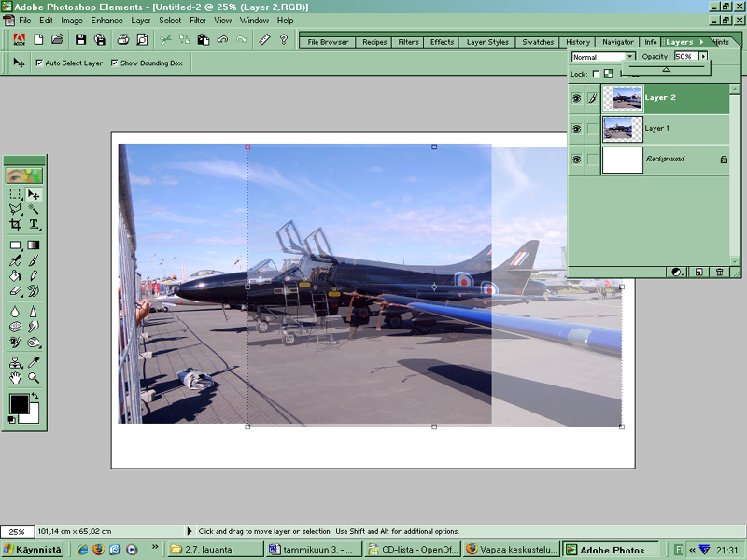Expand Quick Launch chevron on taskbar
This screenshot has height=560, width=747.
point(155,547)
